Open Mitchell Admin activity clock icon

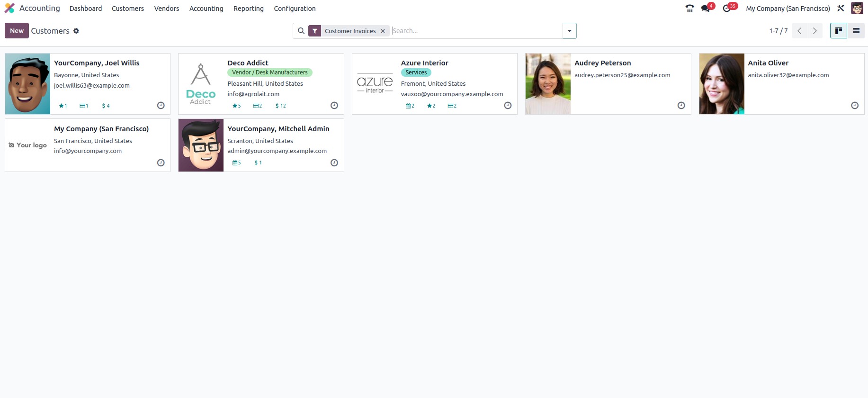pyautogui.click(x=334, y=163)
